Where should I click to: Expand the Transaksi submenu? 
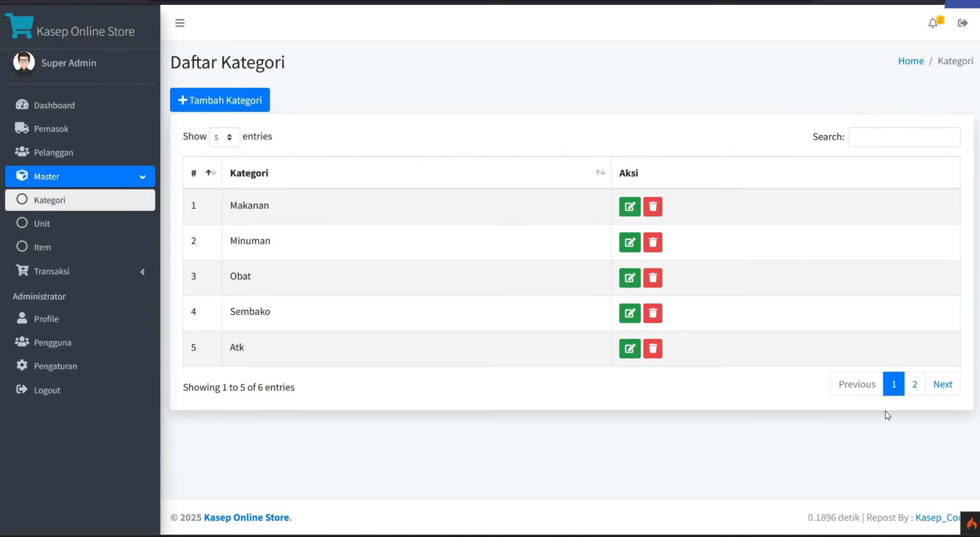(x=80, y=271)
